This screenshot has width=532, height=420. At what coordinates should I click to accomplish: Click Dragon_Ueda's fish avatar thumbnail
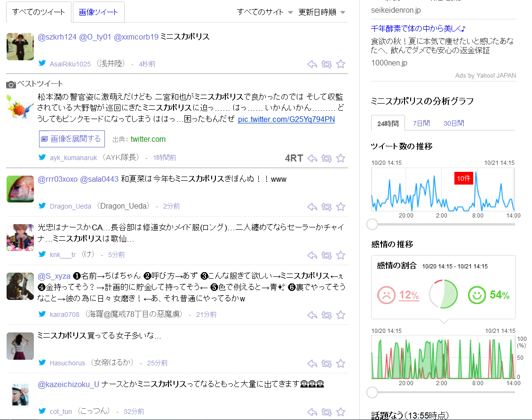tap(20, 189)
